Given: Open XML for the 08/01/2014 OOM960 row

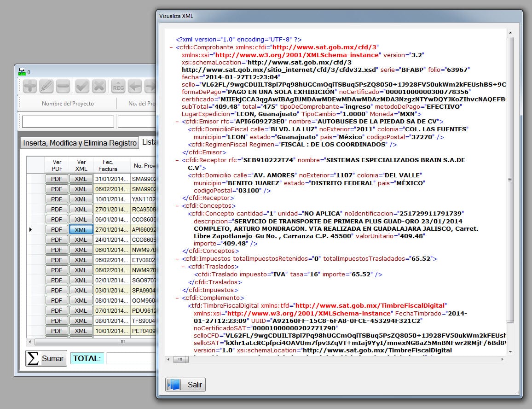Looking at the screenshot, I should (81, 301).
